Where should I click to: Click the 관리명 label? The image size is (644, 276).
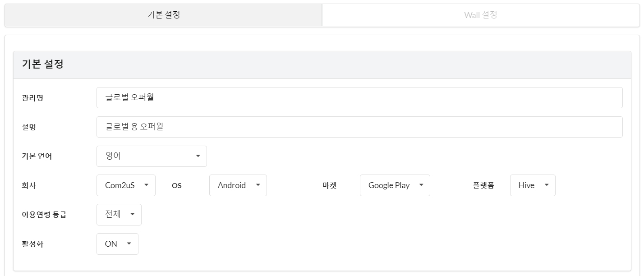pyautogui.click(x=32, y=98)
